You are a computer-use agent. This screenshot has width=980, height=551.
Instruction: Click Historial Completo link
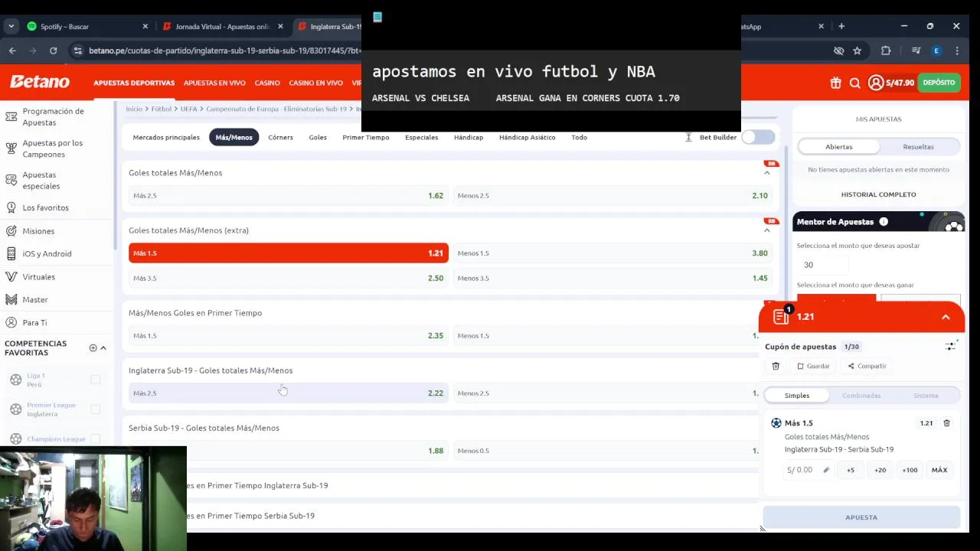click(x=878, y=194)
